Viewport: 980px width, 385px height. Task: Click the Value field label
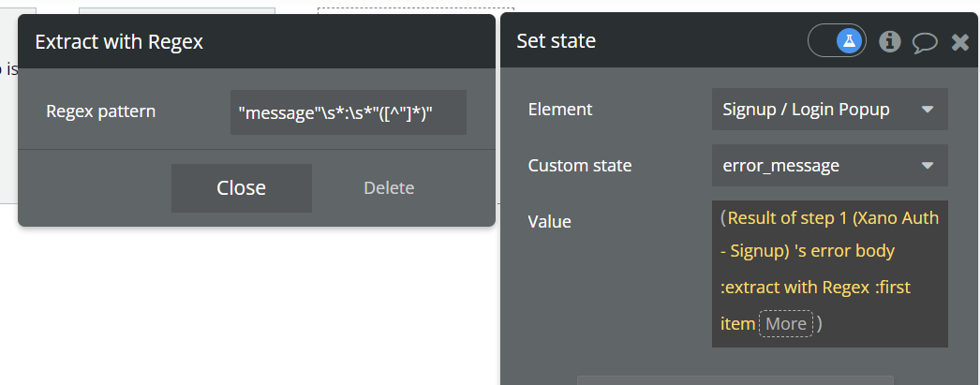click(550, 222)
